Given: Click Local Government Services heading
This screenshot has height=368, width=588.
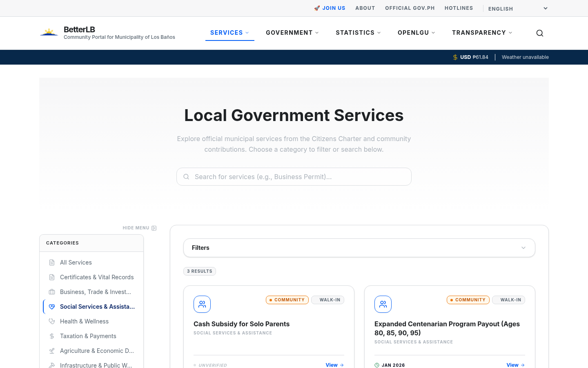Looking at the screenshot, I should click(294, 115).
